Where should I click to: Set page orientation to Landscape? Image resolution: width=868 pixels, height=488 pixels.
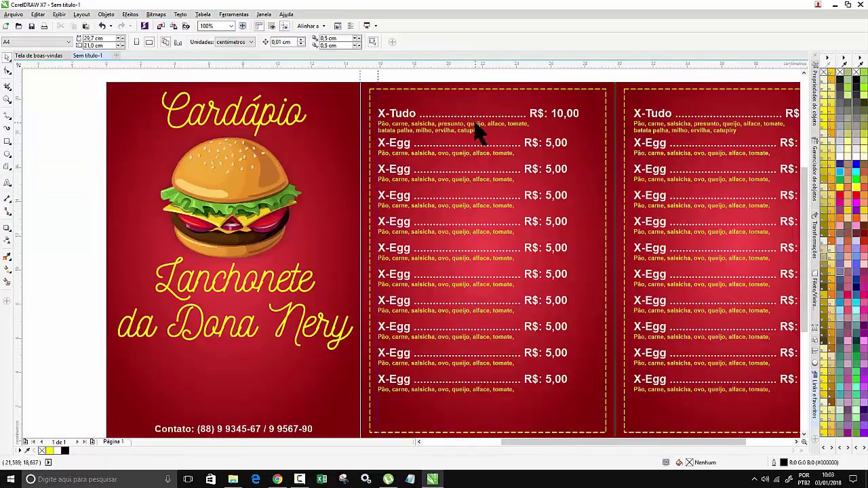pyautogui.click(x=149, y=42)
